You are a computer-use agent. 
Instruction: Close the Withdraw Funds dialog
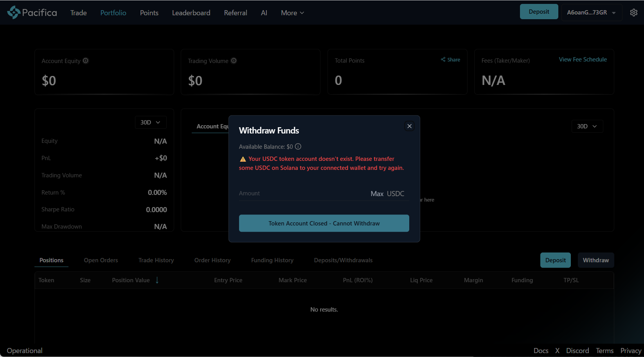point(409,126)
